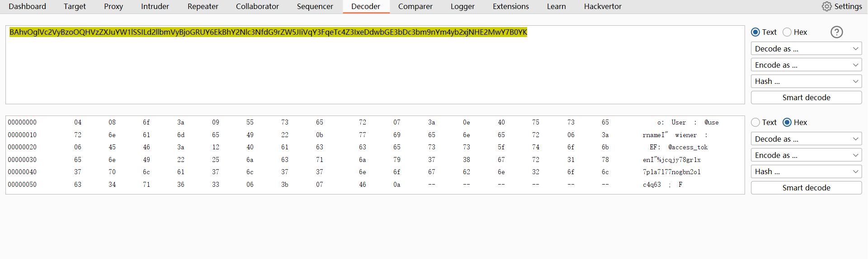Click ASCII text '7pla7l77nogbn2ol'

pyautogui.click(x=672, y=172)
